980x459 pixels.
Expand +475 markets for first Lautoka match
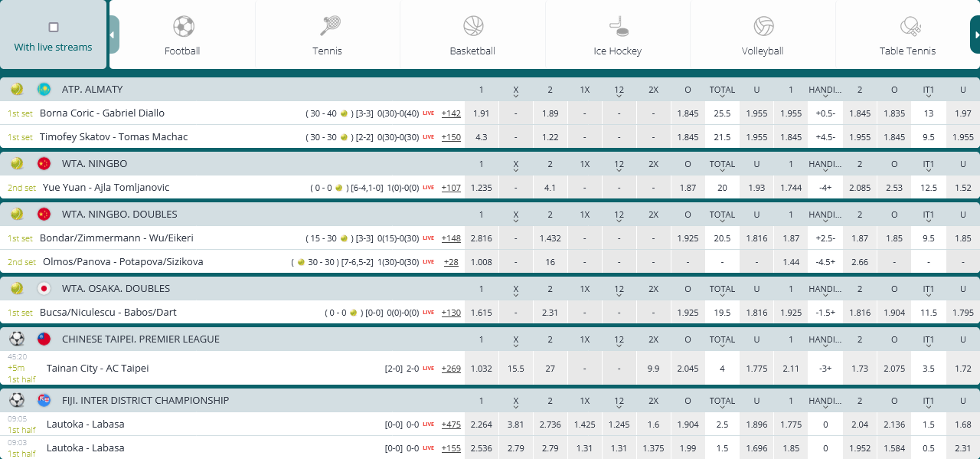(451, 425)
